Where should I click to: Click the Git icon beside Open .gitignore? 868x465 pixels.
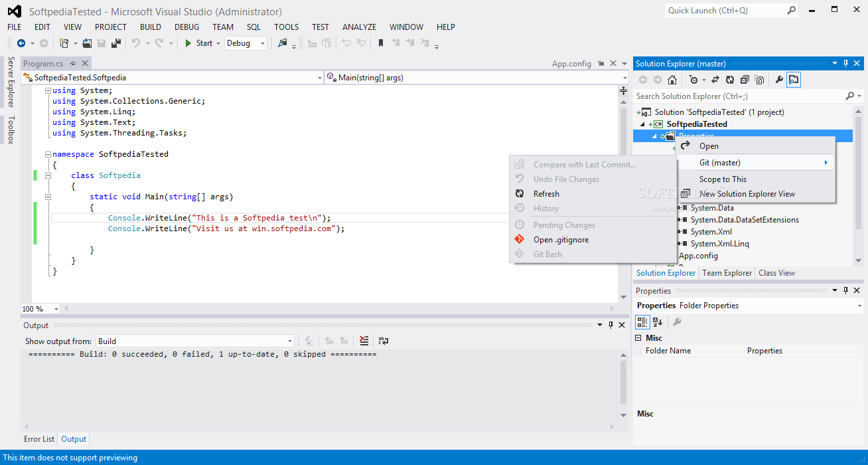(520, 240)
